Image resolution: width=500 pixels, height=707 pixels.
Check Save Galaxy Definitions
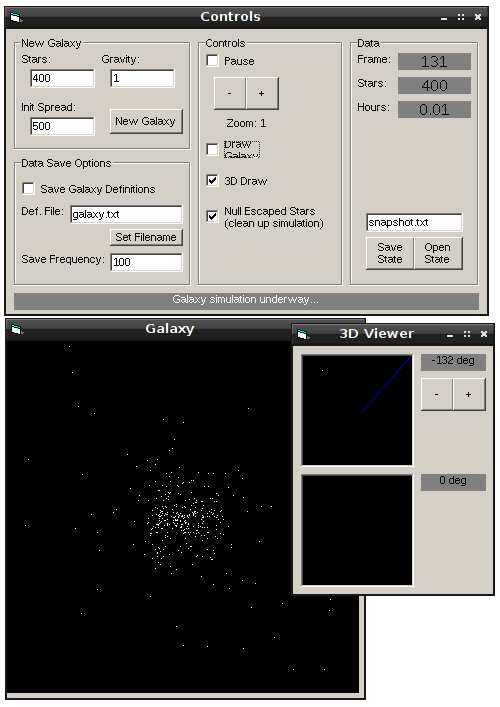coord(28,188)
